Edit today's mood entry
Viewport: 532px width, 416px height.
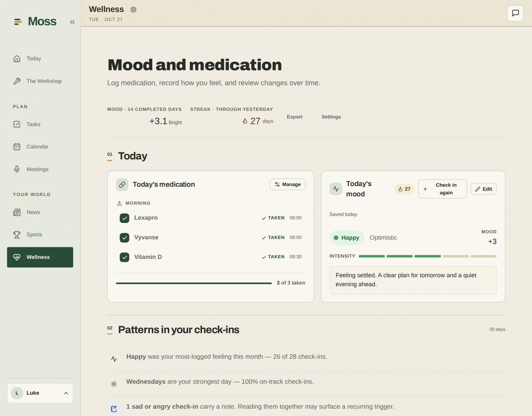pyautogui.click(x=483, y=189)
